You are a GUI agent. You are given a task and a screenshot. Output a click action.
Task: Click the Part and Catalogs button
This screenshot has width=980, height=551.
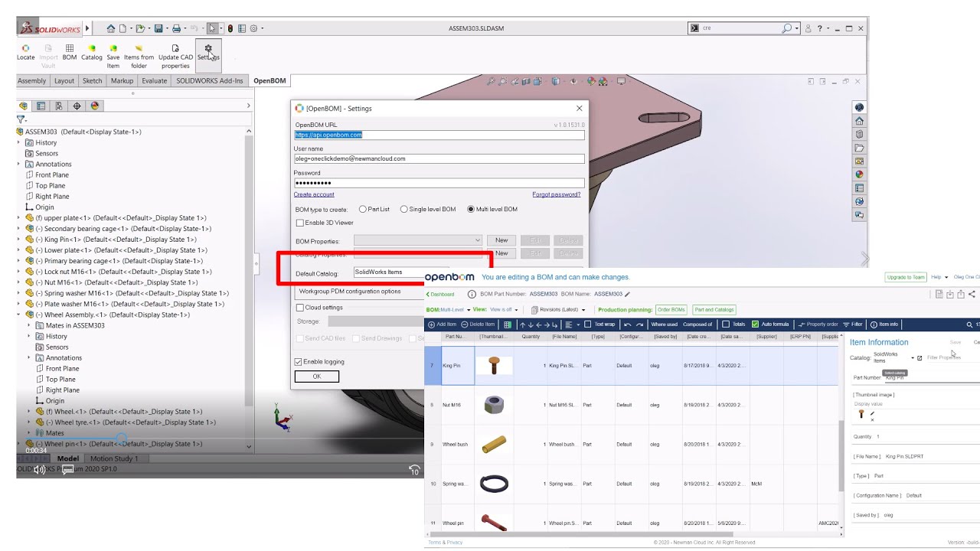point(714,310)
